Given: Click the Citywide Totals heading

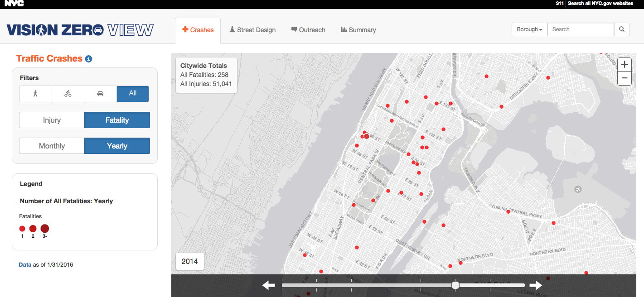Looking at the screenshot, I should (x=203, y=66).
